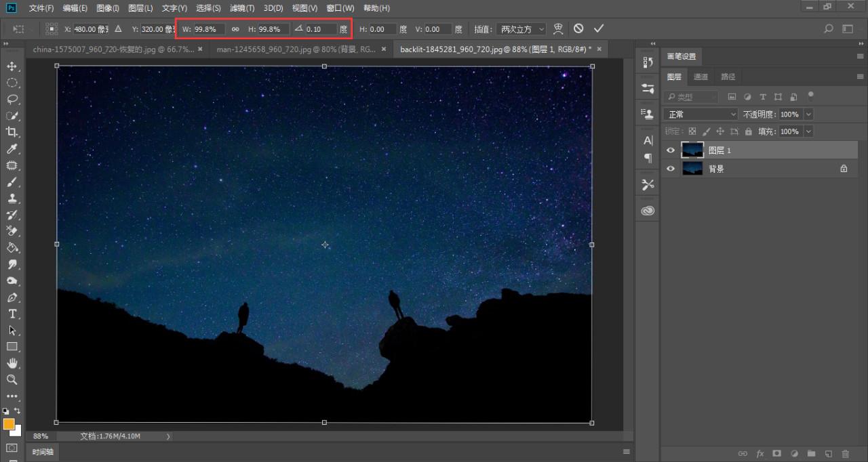Toggle lock position icon
The width and height of the screenshot is (868, 462).
tap(720, 131)
